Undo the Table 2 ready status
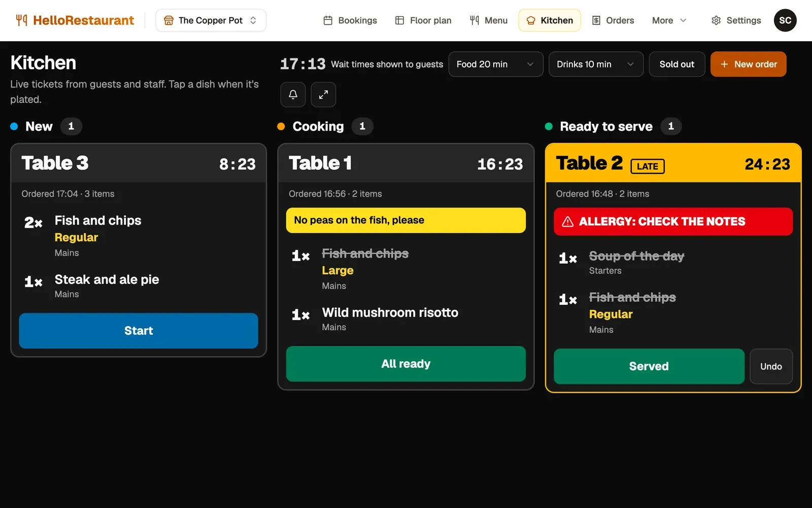 [x=771, y=366]
